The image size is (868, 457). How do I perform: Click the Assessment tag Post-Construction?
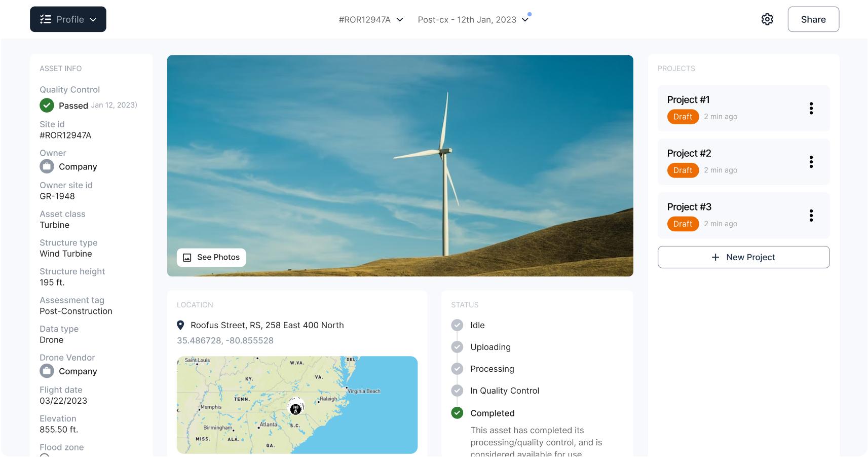coord(76,311)
